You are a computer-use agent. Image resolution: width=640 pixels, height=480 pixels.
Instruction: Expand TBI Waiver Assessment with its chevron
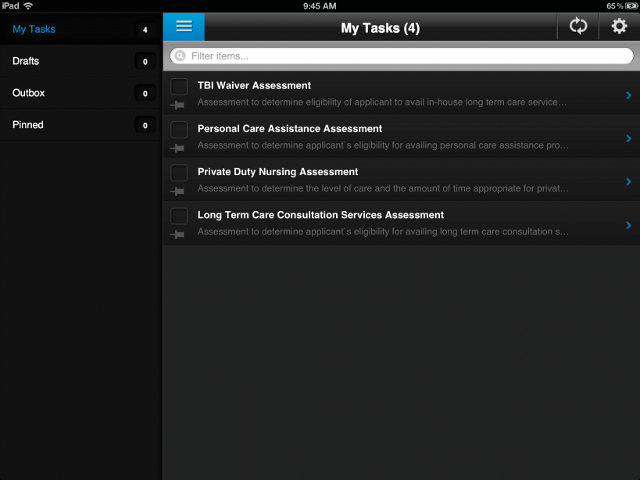pyautogui.click(x=628, y=95)
